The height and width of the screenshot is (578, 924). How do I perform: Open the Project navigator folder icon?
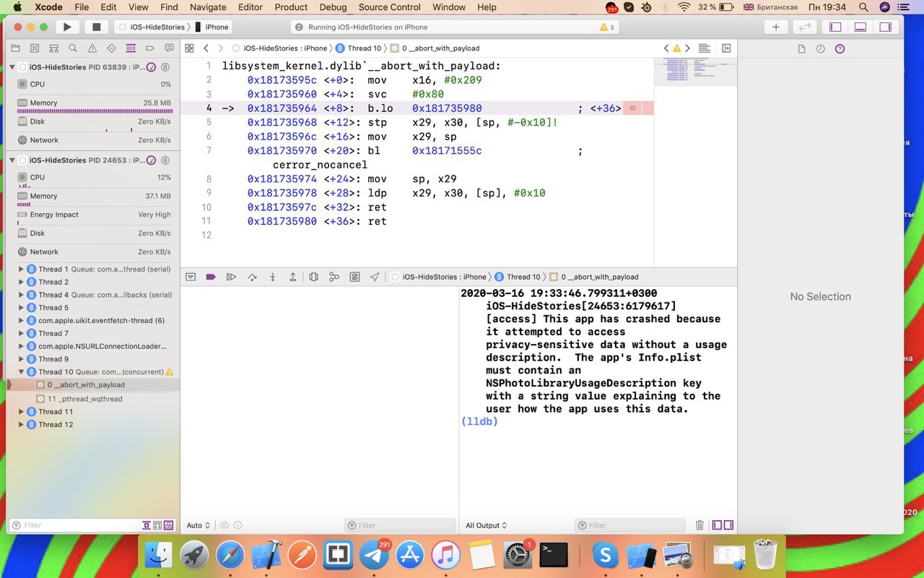click(14, 48)
